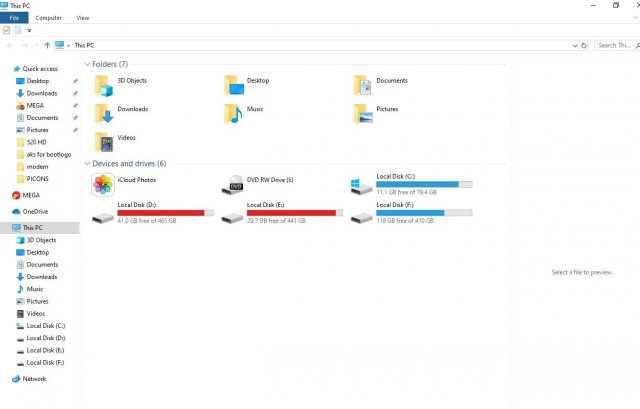Expand the ribbon with the chevron
The image size is (640, 409).
point(621,18)
